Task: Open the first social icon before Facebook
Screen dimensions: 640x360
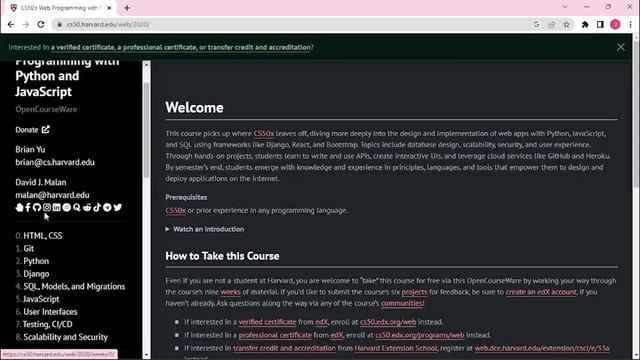Action: (x=19, y=207)
